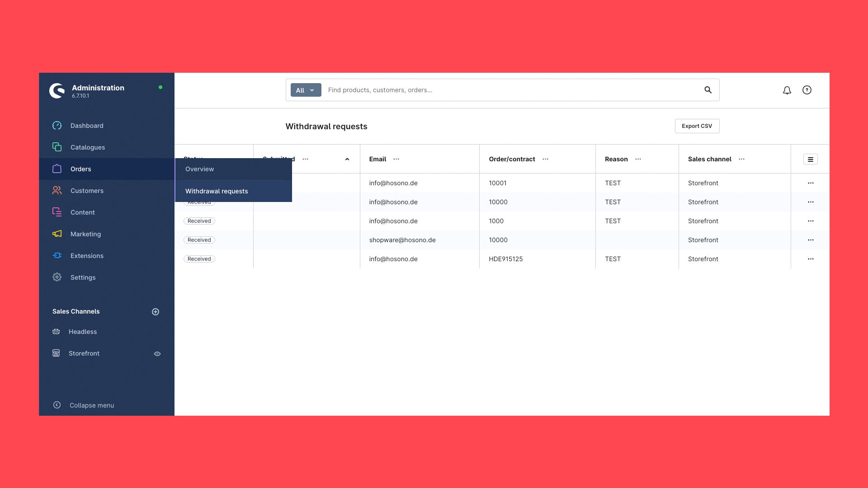Expand the All search filter dropdown
This screenshot has width=868, height=488.
(x=306, y=90)
